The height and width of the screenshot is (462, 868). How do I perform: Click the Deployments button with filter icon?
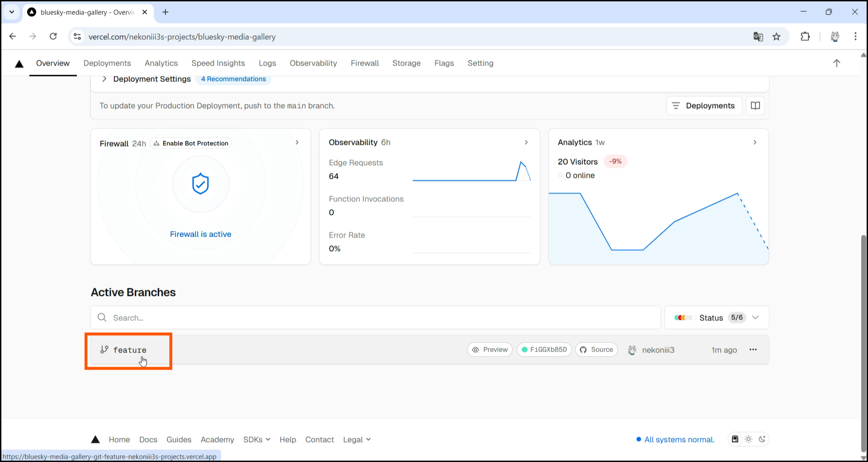(704, 105)
